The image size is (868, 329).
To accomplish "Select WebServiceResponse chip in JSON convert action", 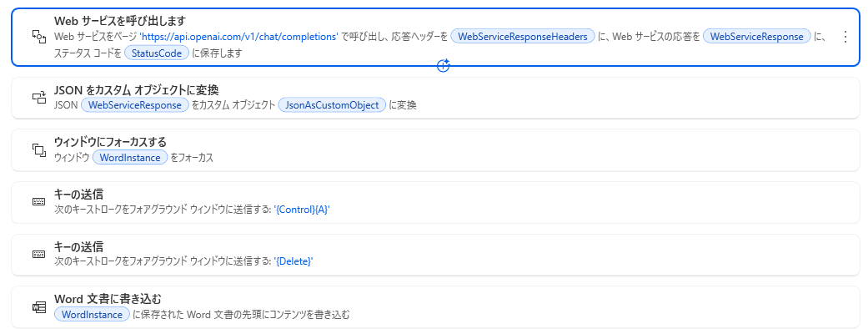I will coord(135,105).
